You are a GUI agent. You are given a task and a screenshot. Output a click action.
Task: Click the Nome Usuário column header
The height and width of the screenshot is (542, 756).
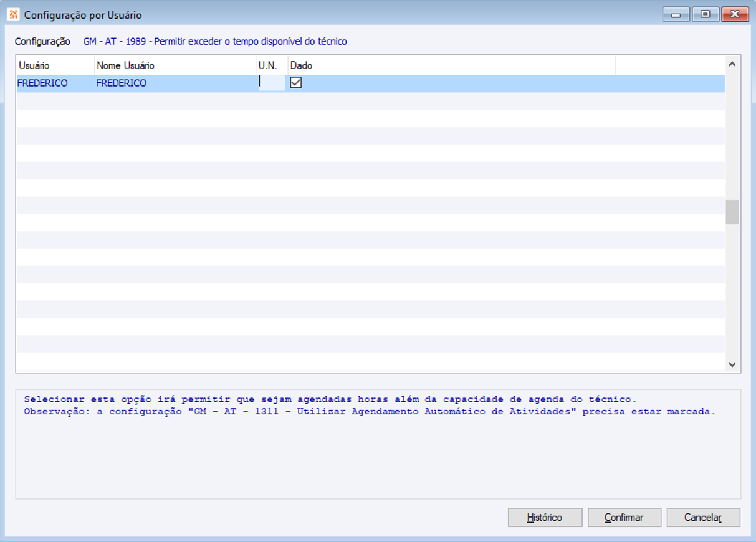(x=175, y=65)
